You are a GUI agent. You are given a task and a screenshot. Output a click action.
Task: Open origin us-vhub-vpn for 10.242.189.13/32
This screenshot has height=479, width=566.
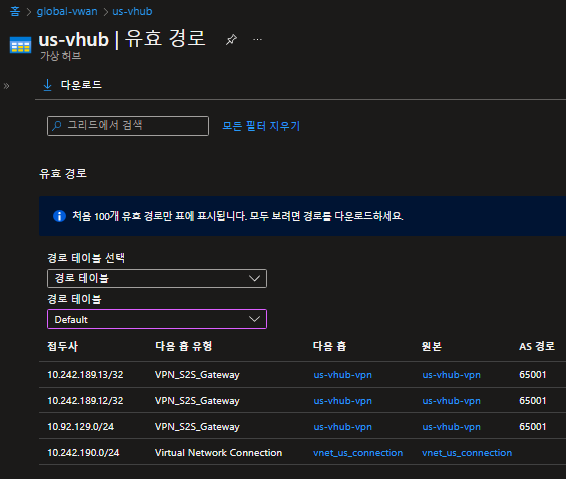452,375
